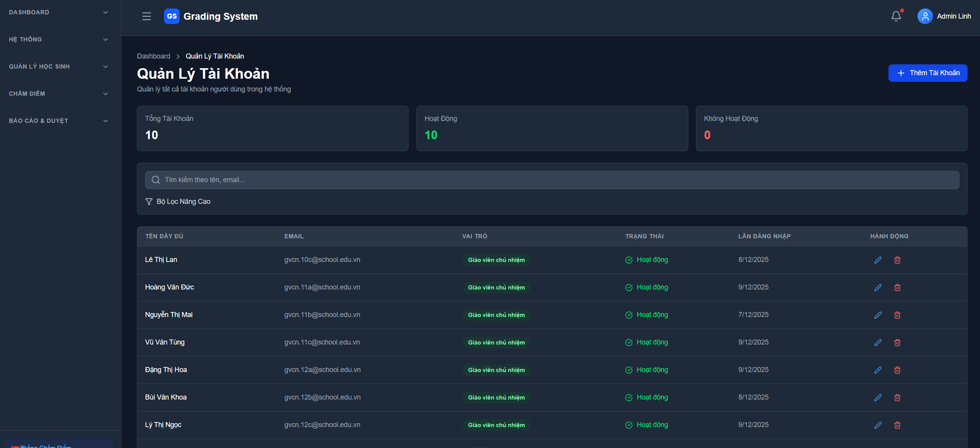Screen dimensions: 980x448
Task: Open the notifications bell
Action: point(896,16)
